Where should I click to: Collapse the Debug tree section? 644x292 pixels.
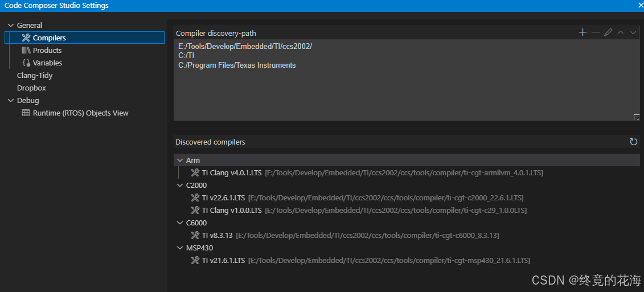tap(11, 101)
